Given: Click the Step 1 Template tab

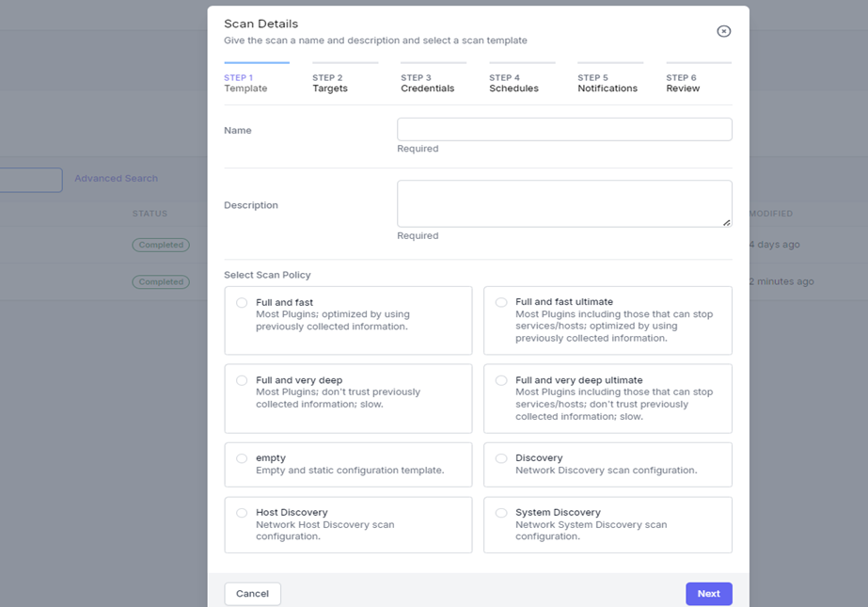Looking at the screenshot, I should point(245,84).
